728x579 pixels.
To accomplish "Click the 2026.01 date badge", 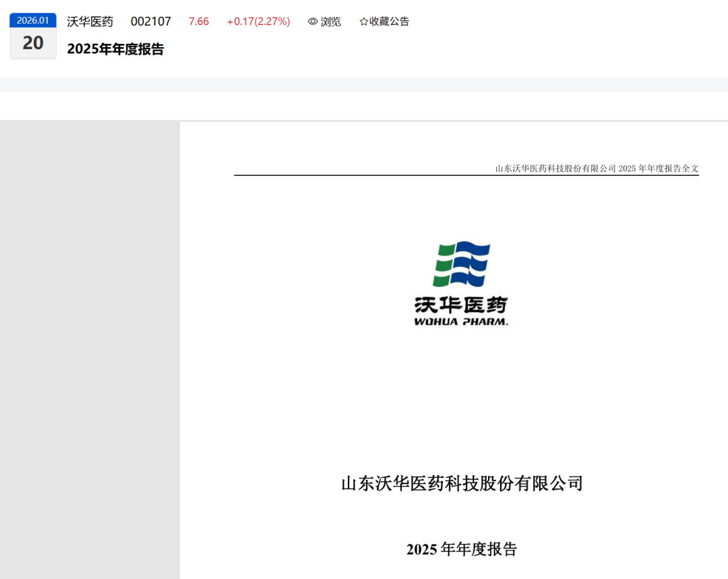I will point(33,20).
